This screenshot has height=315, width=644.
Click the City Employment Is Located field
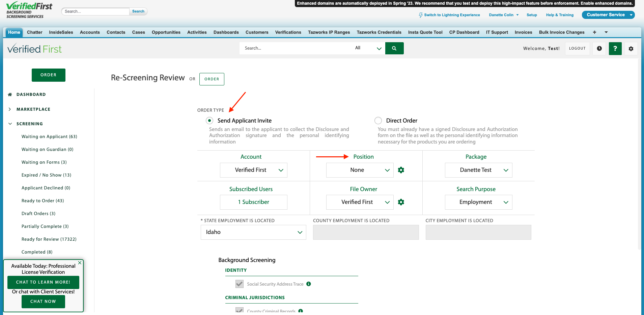tap(478, 232)
